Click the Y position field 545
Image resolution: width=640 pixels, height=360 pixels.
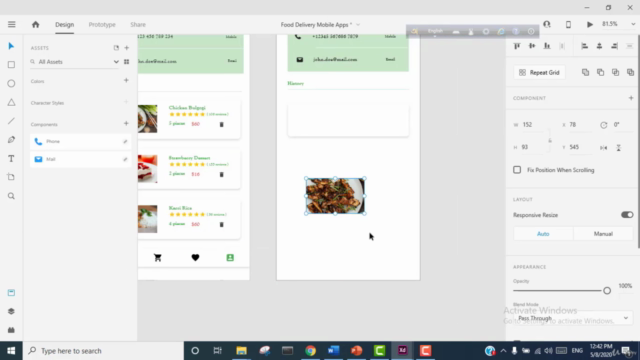click(580, 147)
